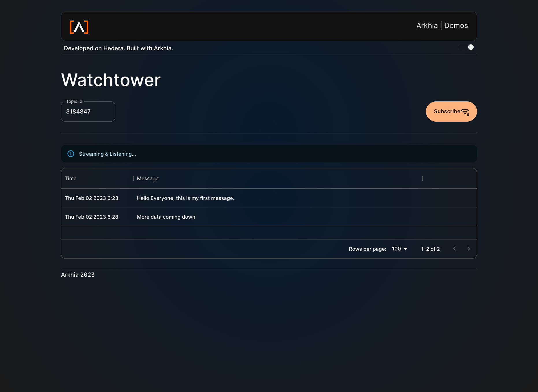Toggle the dark mode switch

466,47
